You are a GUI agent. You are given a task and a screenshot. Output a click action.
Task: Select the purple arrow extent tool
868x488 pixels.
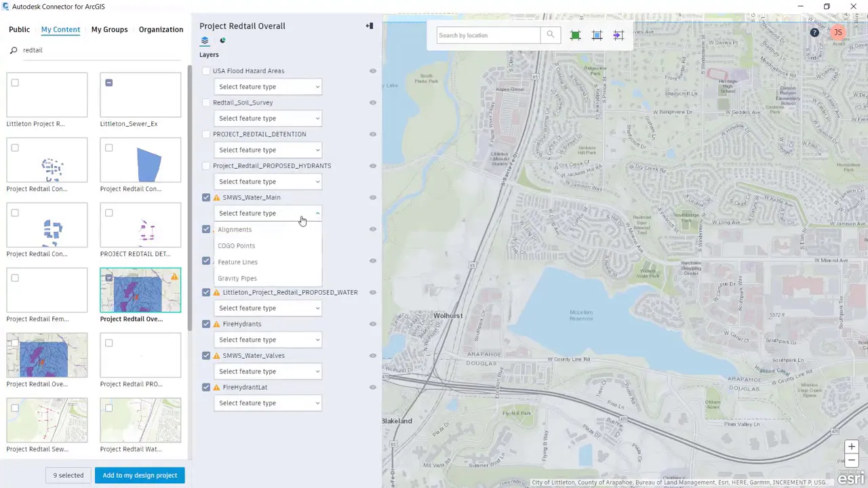point(618,35)
